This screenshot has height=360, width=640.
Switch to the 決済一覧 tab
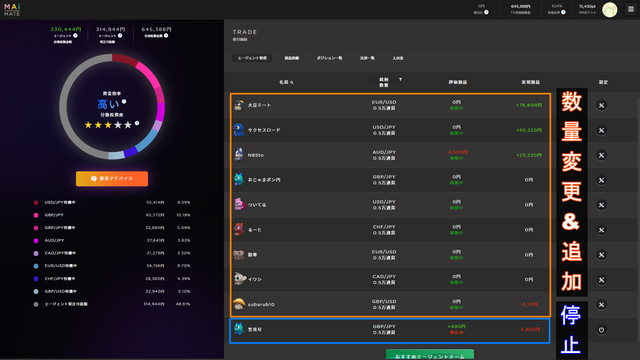(x=367, y=58)
